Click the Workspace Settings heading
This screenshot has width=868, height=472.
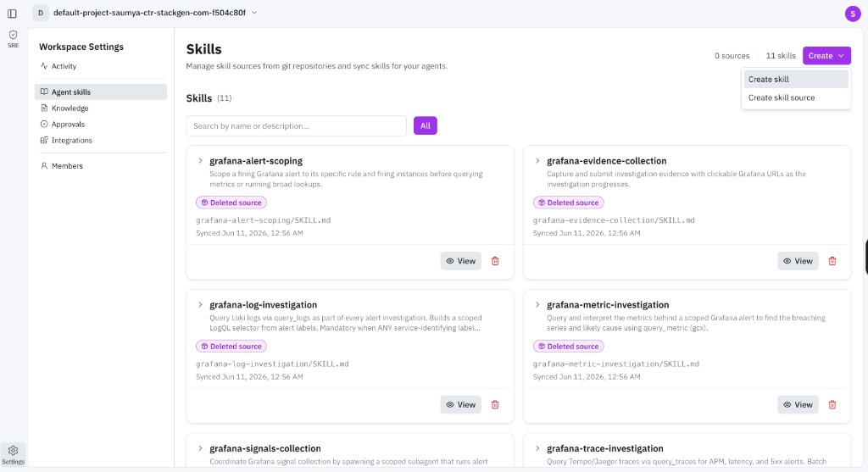[81, 47]
